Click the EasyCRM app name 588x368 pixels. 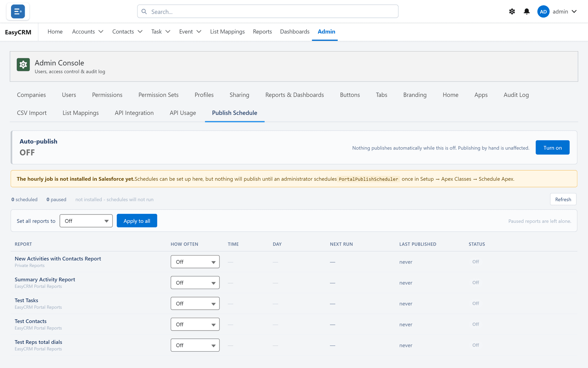pos(18,32)
